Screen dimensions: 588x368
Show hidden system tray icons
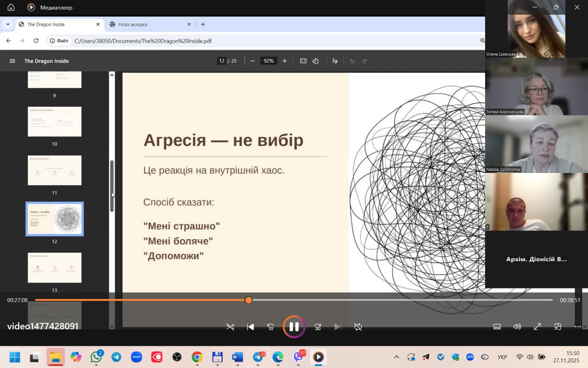click(x=396, y=357)
